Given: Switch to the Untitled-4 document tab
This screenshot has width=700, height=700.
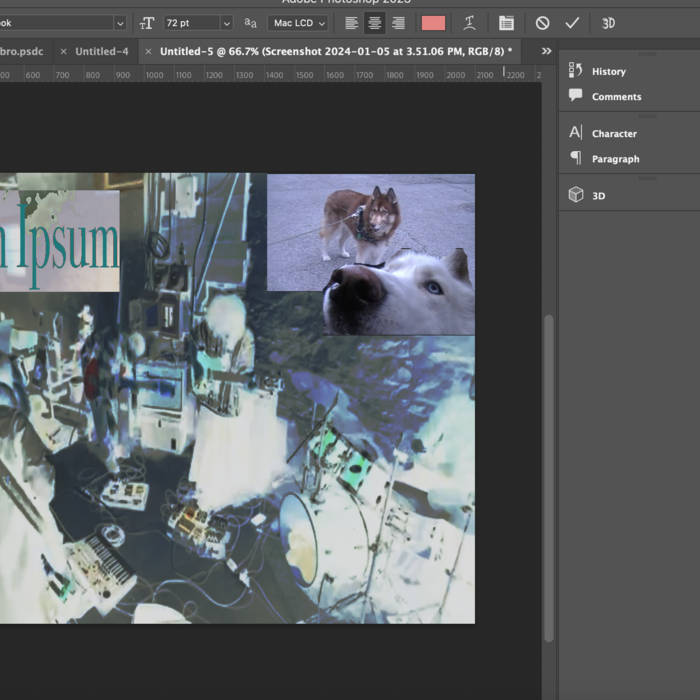Looking at the screenshot, I should coord(101,51).
